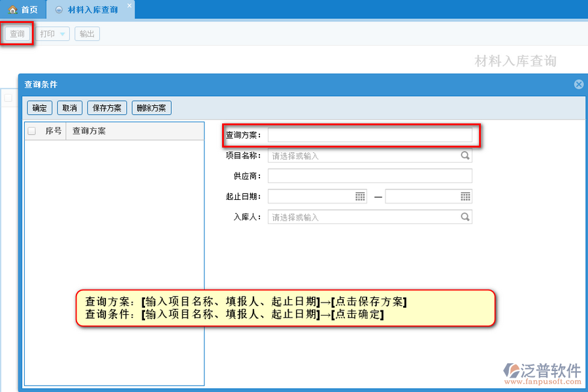This screenshot has height=392, width=588.
Task: Click the 入库人 search magnifier icon
Action: [465, 217]
